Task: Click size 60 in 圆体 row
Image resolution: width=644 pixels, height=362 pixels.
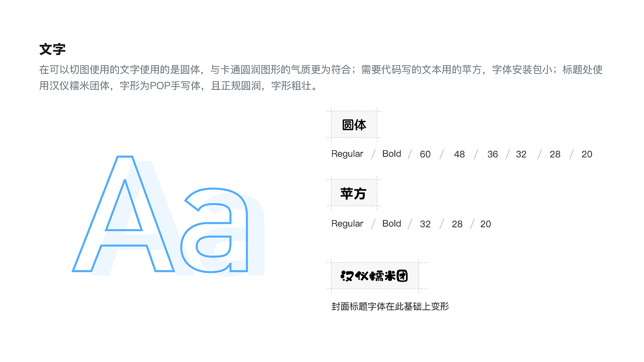Action: coord(425,154)
